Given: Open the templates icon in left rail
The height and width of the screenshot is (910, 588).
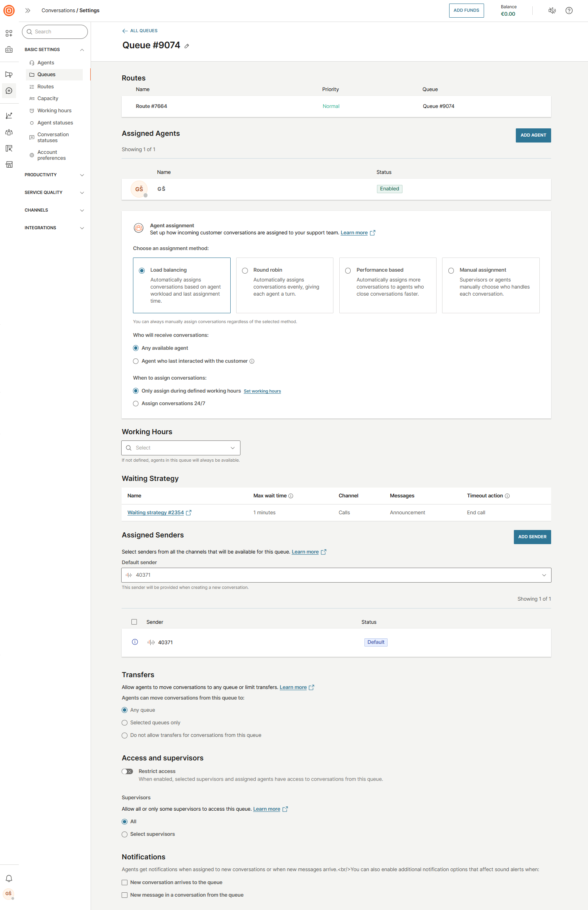Looking at the screenshot, I should (x=9, y=148).
